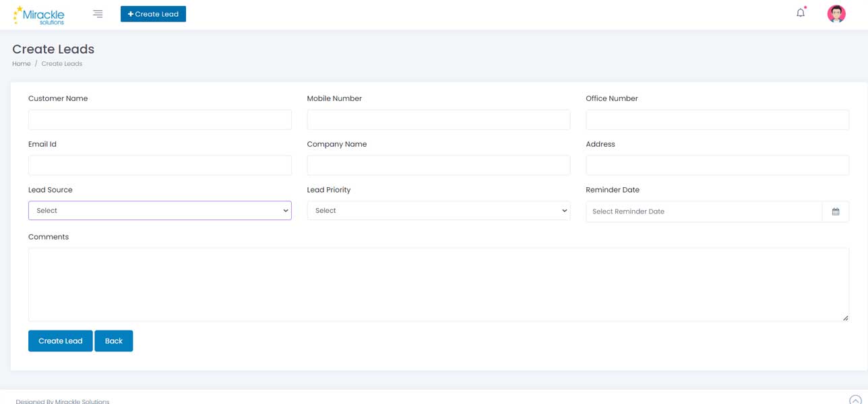868x404 pixels.
Task: Click the scroll-to-top arrow icon
Action: point(855,400)
